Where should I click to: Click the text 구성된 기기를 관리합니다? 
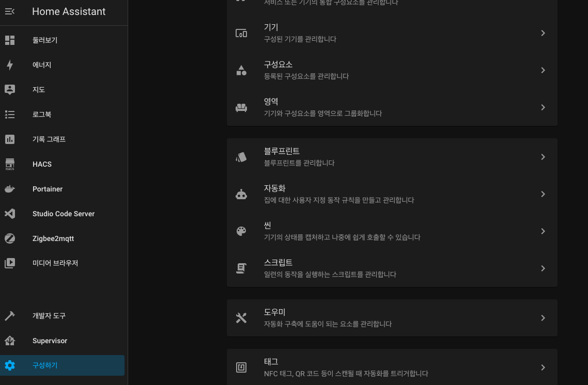[300, 39]
